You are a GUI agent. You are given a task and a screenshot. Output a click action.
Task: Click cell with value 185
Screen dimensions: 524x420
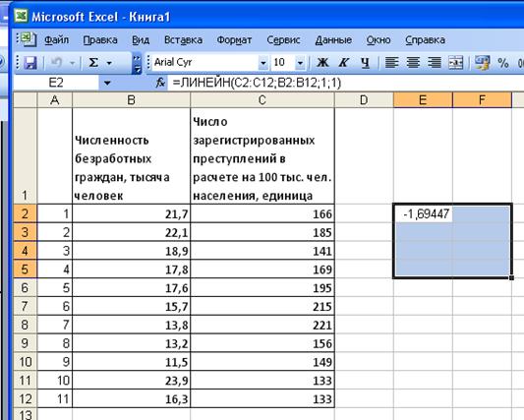(x=262, y=232)
